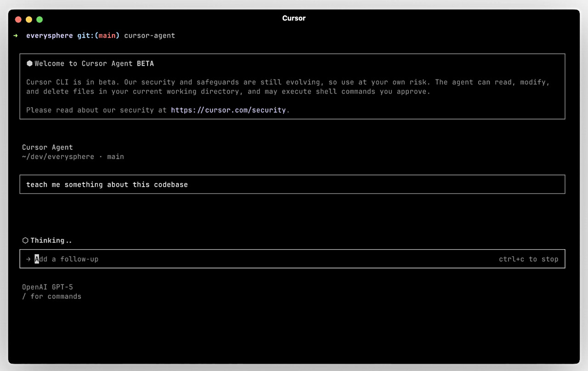Click the 'ctrl+c to stop' hint

(x=528, y=259)
